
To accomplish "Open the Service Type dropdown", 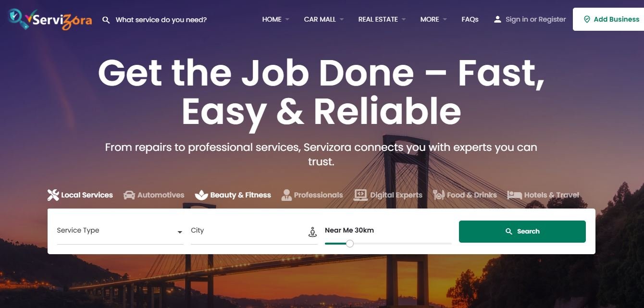I will 120,231.
